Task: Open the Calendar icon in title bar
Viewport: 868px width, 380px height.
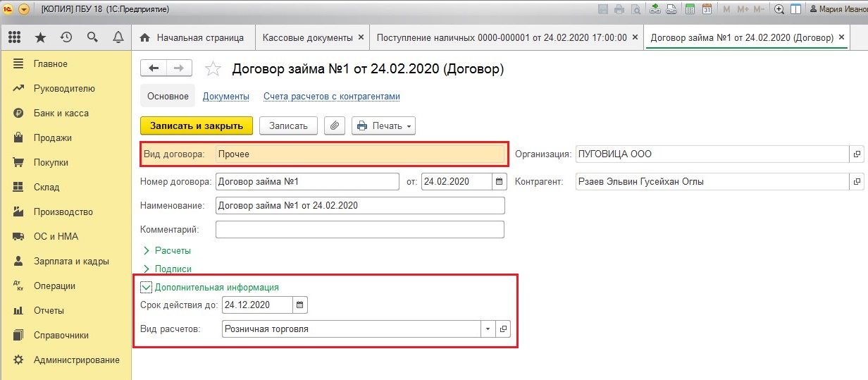Action: point(707,9)
